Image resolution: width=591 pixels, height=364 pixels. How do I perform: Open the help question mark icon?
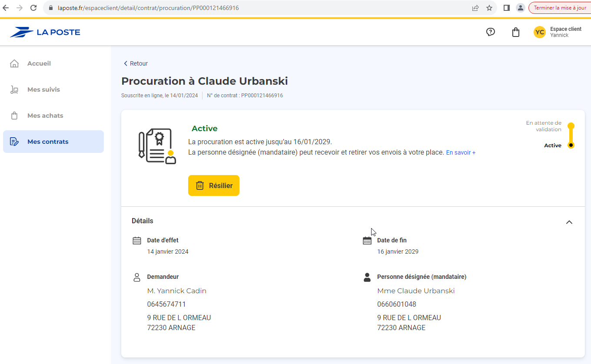pos(491,32)
